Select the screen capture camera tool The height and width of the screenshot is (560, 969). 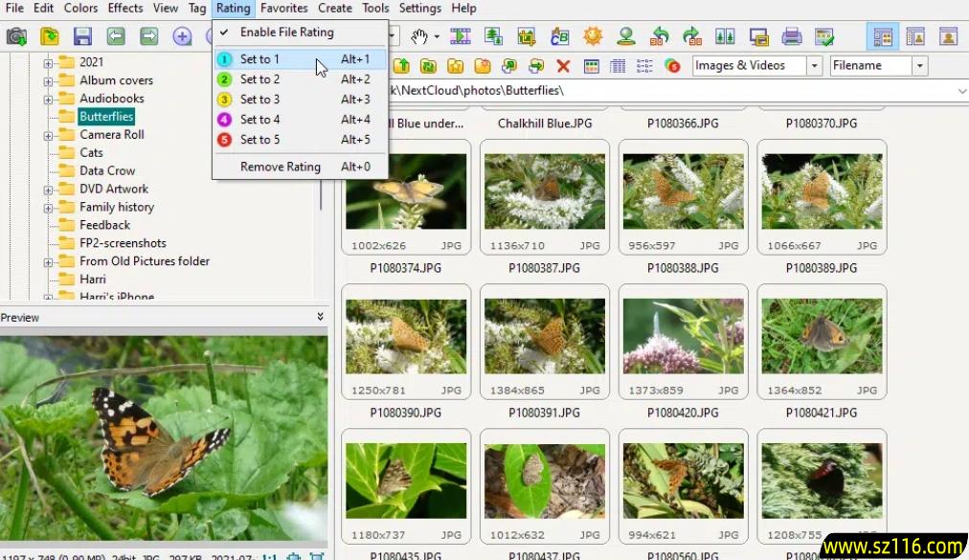click(15, 38)
